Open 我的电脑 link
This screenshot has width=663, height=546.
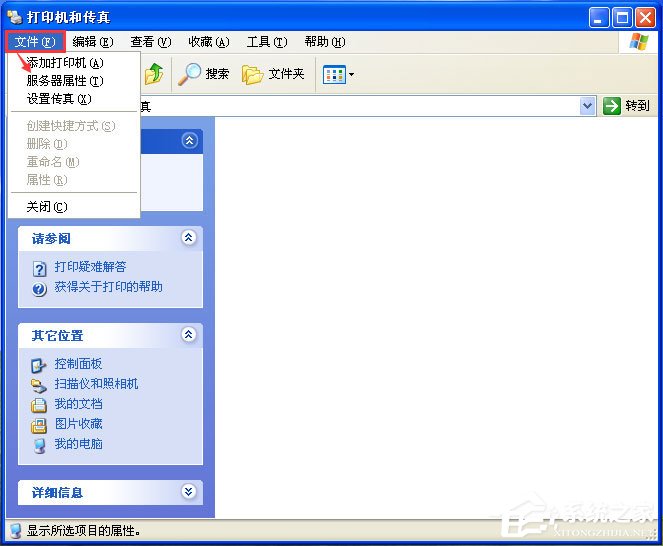pos(78,444)
